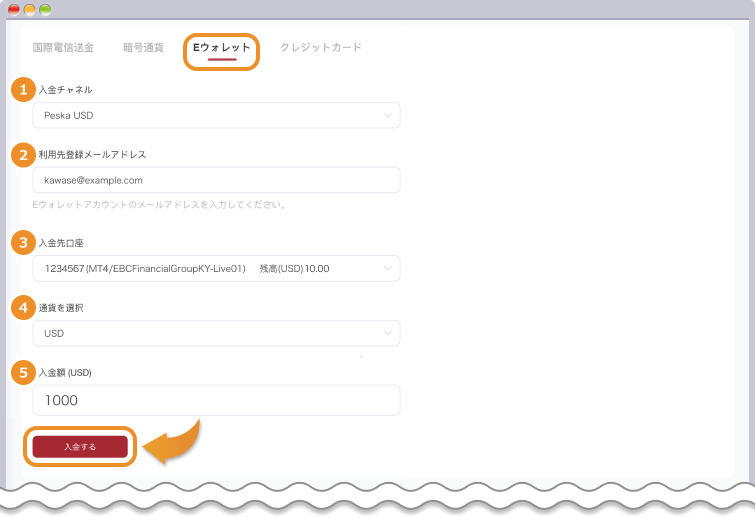Click the chevron in the USD currency field

[x=388, y=333]
